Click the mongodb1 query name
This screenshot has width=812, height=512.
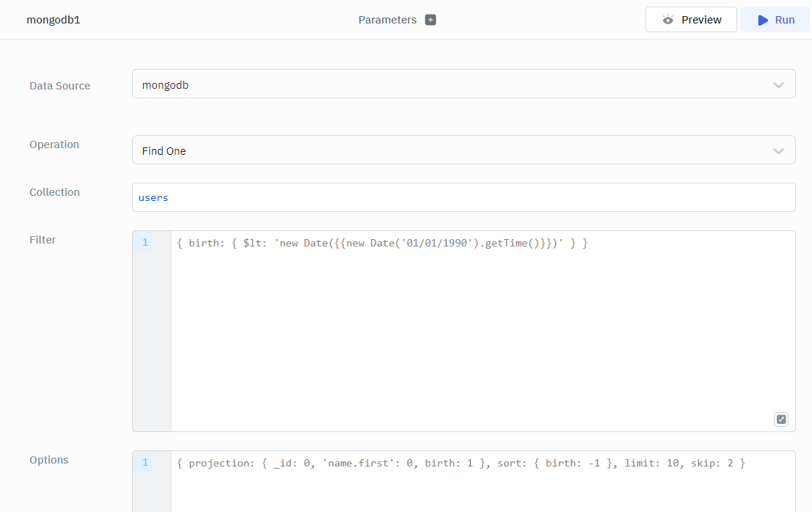(x=53, y=20)
